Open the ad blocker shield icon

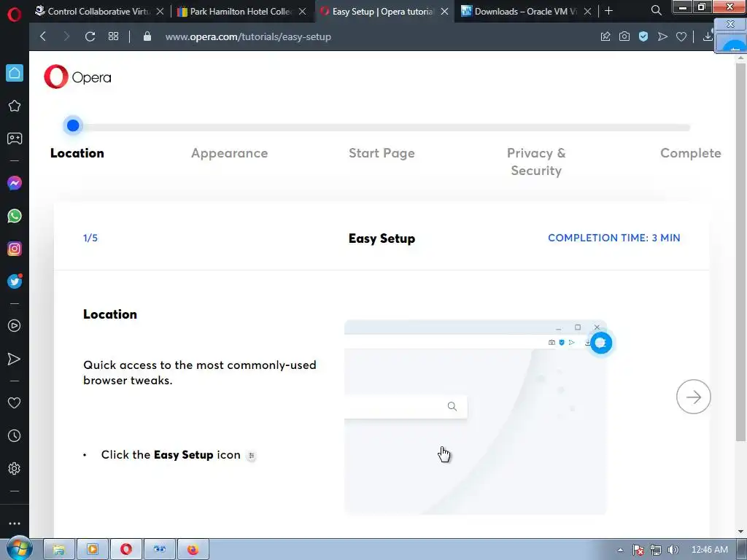tap(643, 36)
